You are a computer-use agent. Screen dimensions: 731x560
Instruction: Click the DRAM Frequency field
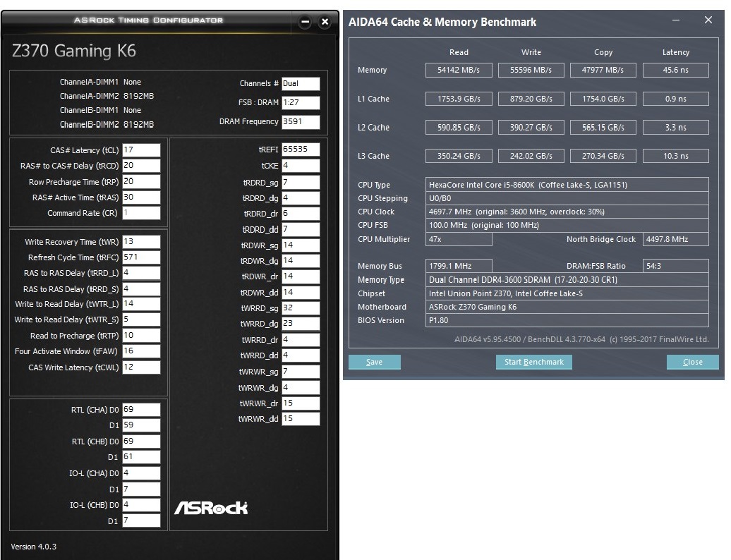[301, 121]
